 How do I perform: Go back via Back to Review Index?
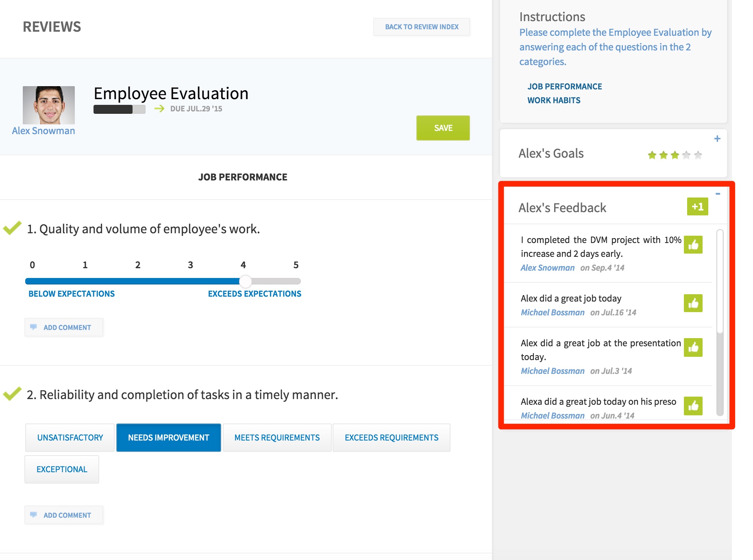pos(422,26)
